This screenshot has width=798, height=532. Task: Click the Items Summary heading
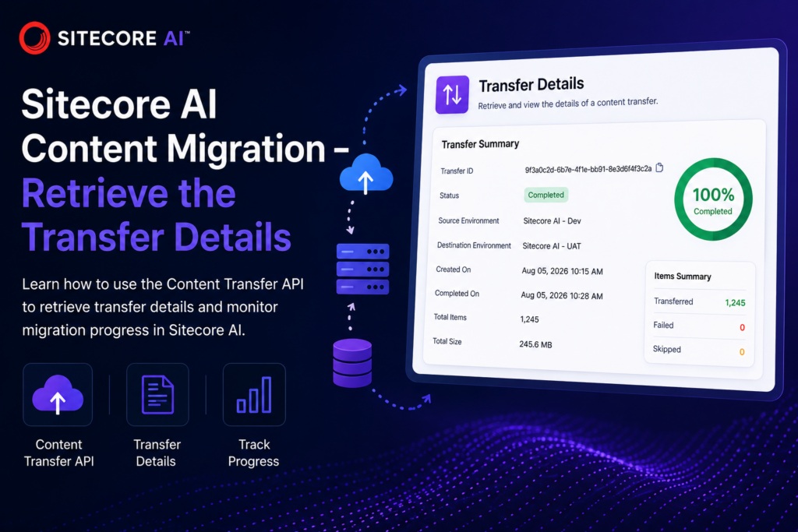(683, 277)
